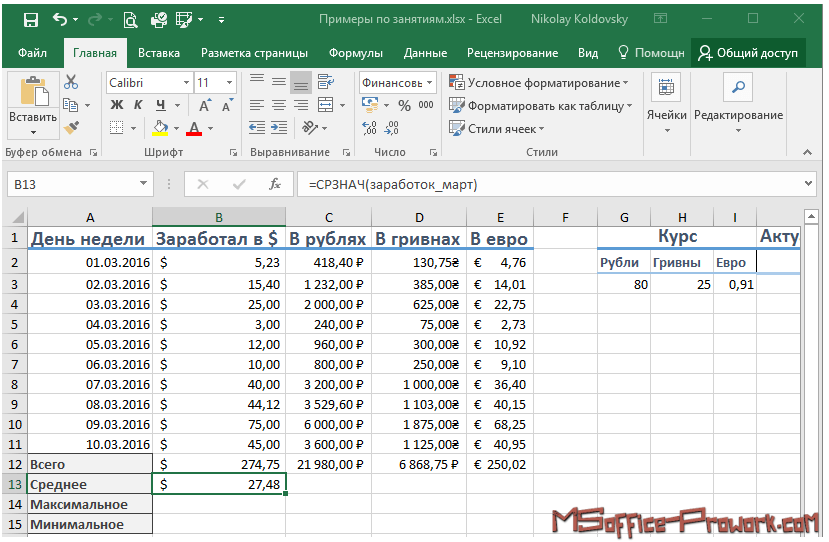
Task: Open the font size 11 dropdown
Action: (x=229, y=82)
